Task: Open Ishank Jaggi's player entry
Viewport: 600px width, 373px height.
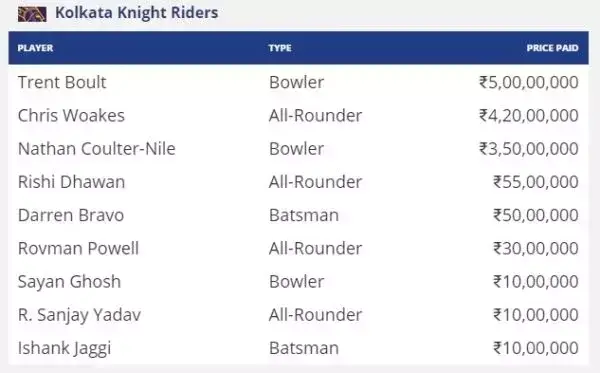Action: coord(64,349)
